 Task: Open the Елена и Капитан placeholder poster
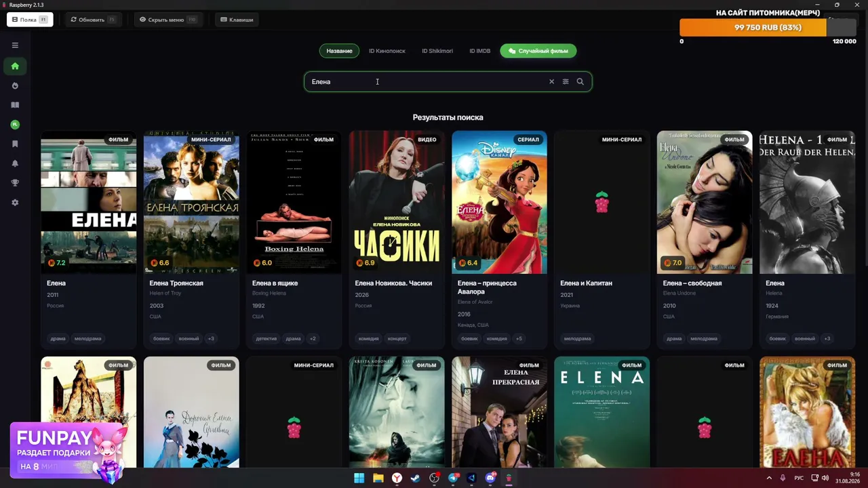tap(602, 202)
